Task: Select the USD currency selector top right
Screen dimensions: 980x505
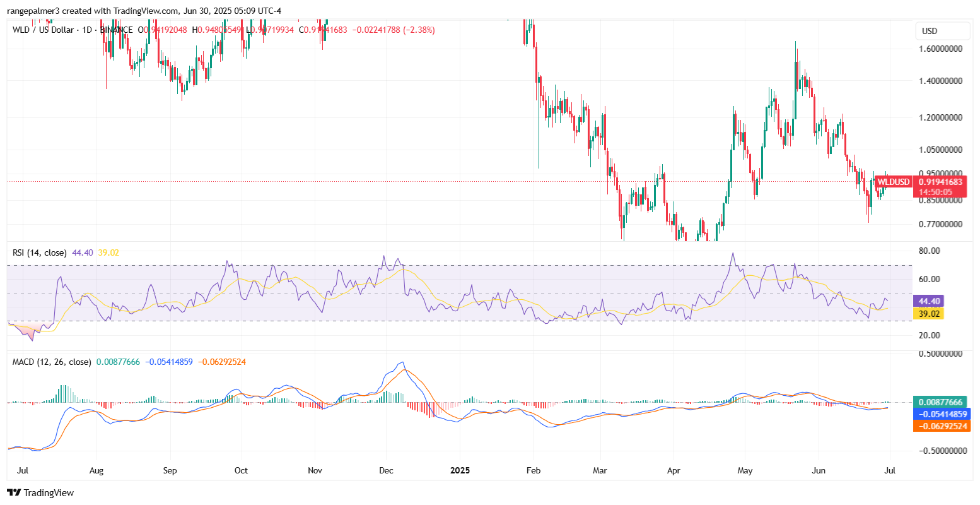Action: point(942,30)
